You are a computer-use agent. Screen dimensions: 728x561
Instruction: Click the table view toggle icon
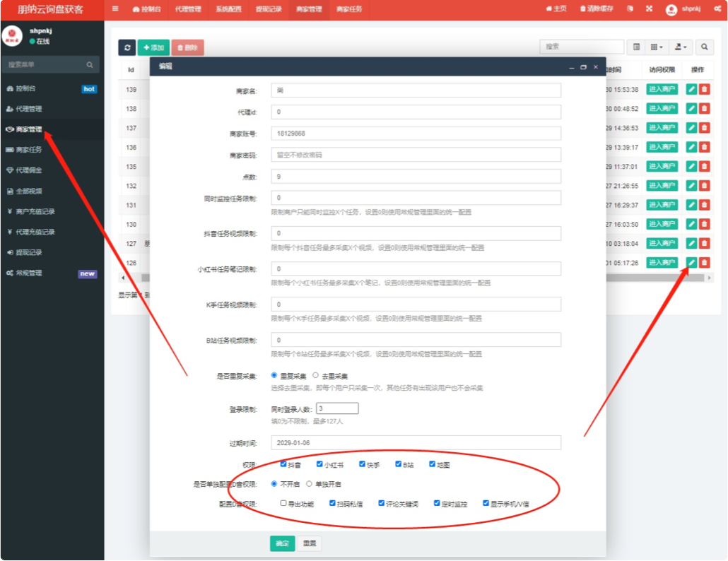pos(636,47)
